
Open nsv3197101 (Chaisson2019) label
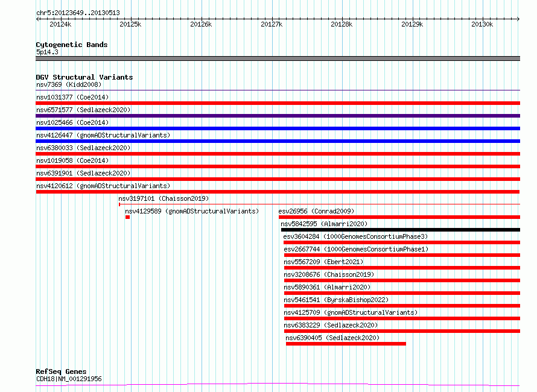point(164,198)
